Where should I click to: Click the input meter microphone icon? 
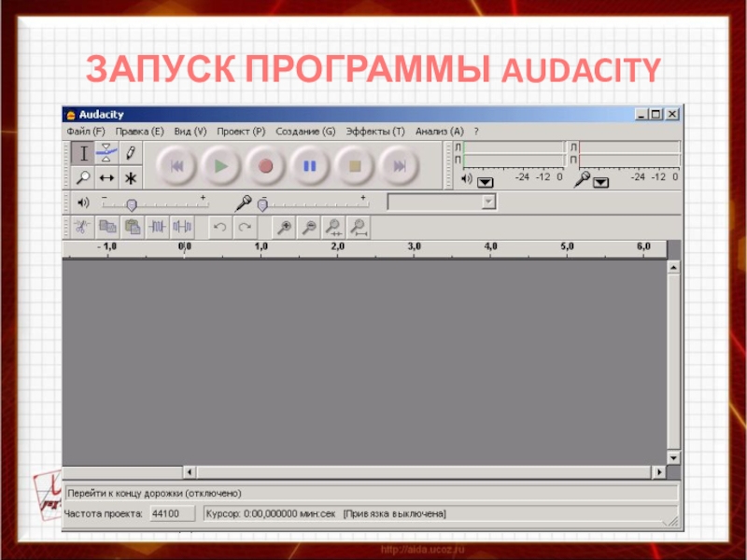point(582,179)
